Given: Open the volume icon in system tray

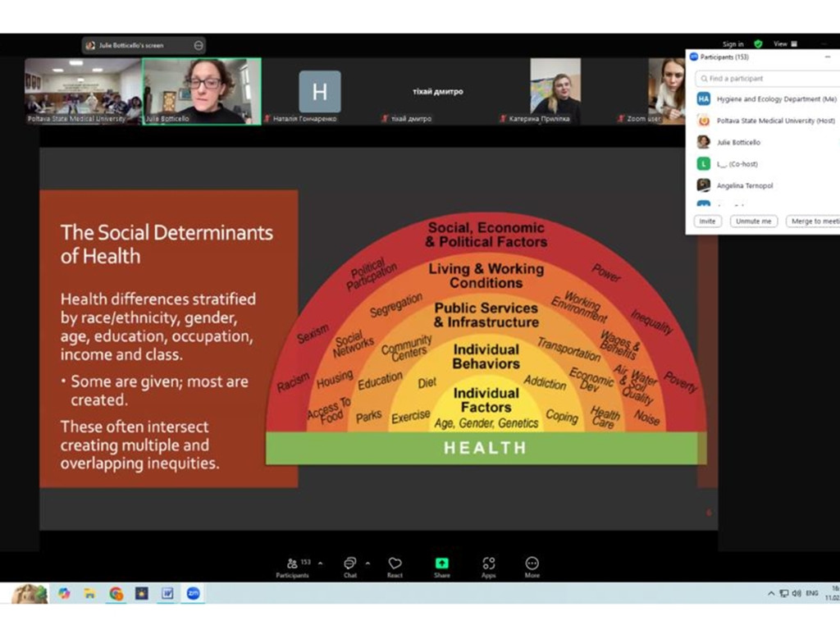Looking at the screenshot, I should click(x=797, y=594).
